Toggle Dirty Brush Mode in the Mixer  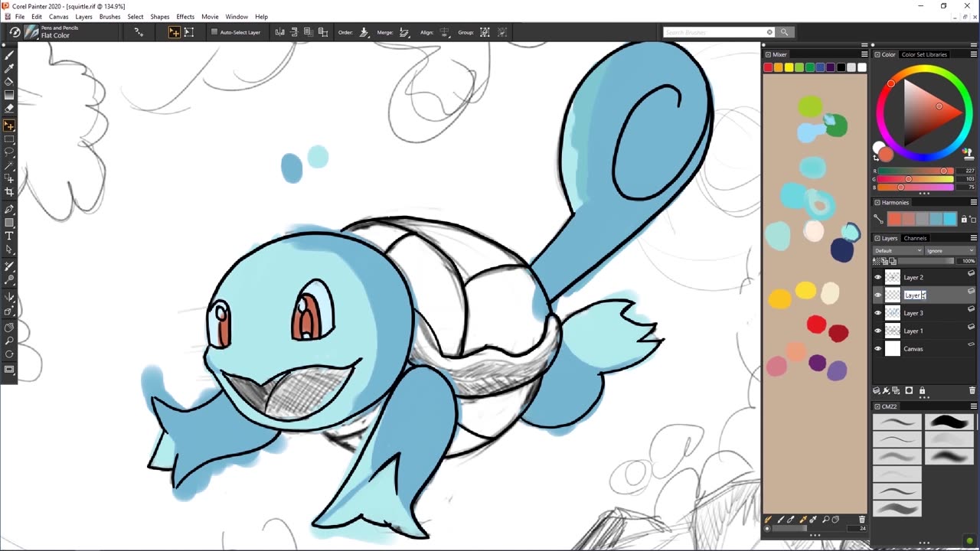pos(767,520)
